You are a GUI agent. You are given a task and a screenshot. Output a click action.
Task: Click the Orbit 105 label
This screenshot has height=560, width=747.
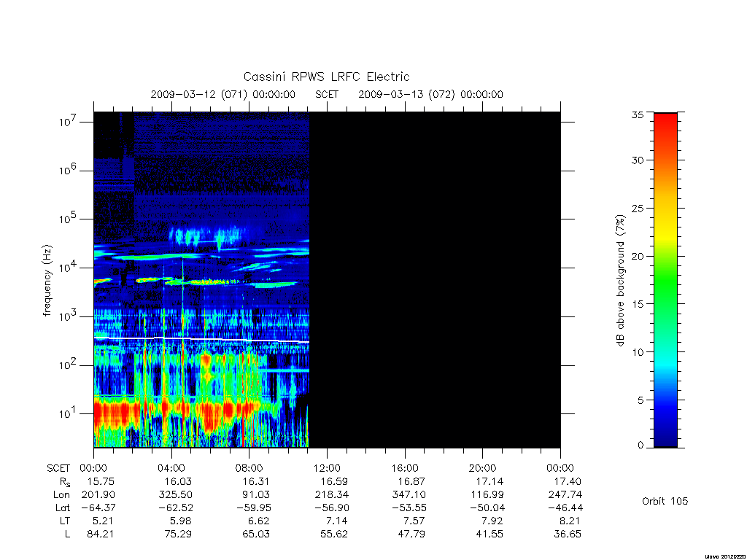pos(665,501)
